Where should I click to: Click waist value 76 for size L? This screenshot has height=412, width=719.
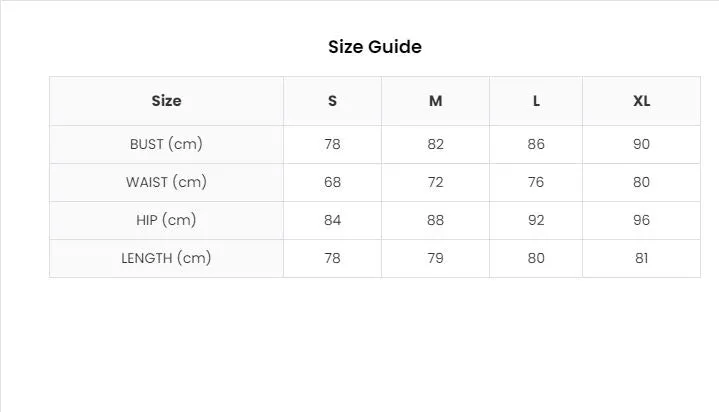[536, 183]
